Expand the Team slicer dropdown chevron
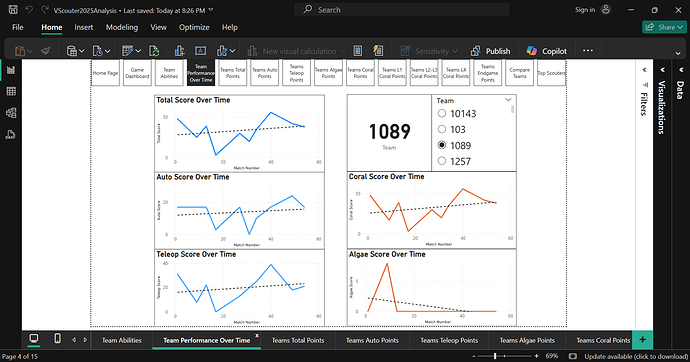Screen dimensions: 690x362 click(x=508, y=100)
